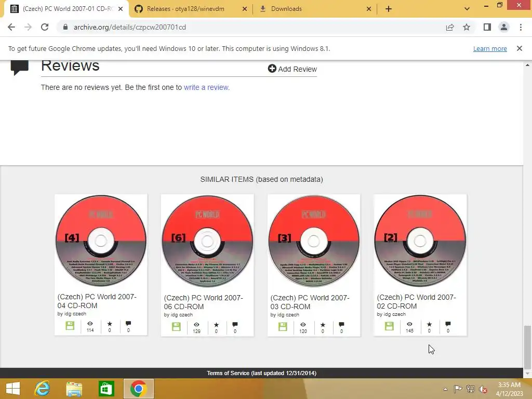Viewport: 532px width, 399px height.
Task: Click software floppy icon on 2007-03 card
Action: (x=283, y=327)
